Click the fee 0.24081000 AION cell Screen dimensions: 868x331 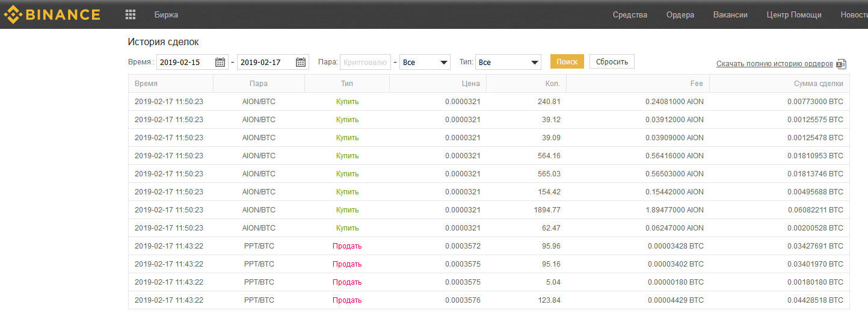[674, 102]
